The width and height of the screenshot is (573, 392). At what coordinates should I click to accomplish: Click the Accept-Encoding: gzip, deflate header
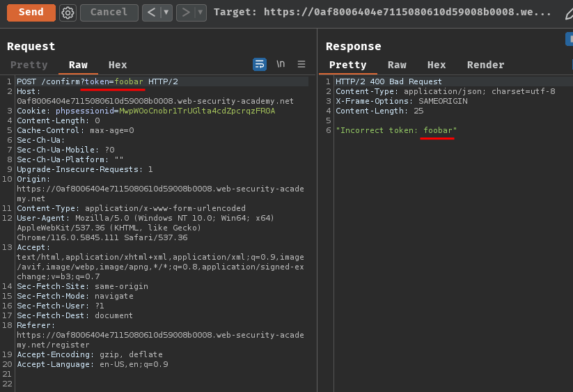[90, 354]
